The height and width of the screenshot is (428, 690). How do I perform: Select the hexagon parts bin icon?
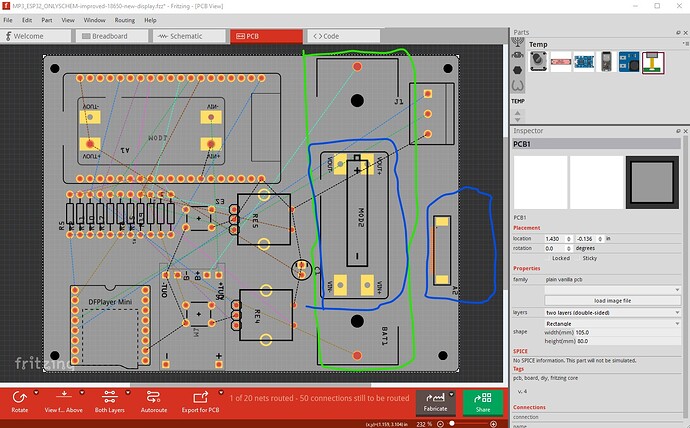click(518, 70)
